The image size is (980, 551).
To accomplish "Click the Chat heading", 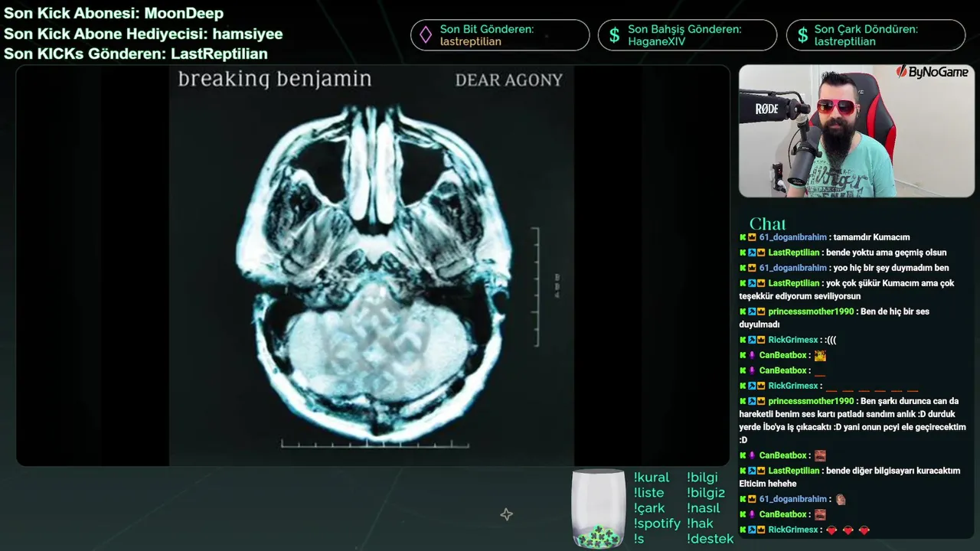I will [x=767, y=223].
